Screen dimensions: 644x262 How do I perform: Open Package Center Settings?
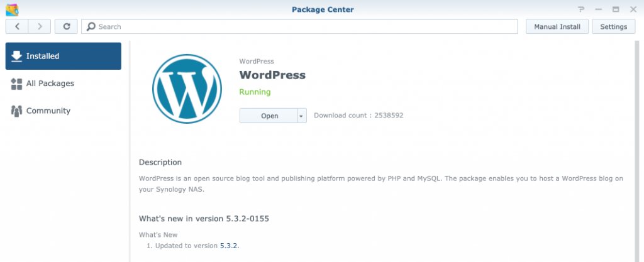[614, 26]
